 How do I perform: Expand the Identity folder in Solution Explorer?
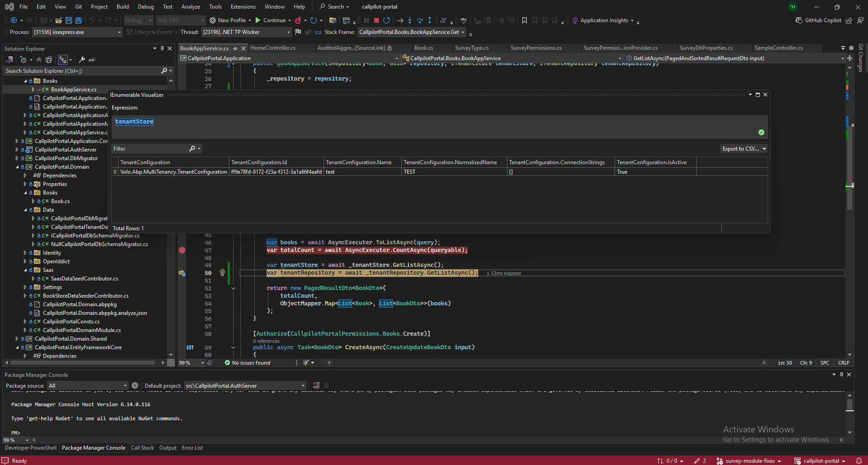[x=25, y=253]
